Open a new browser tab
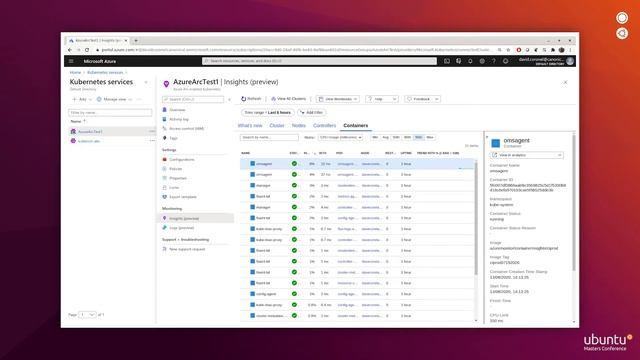The height and width of the screenshot is (360, 640). coord(136,40)
